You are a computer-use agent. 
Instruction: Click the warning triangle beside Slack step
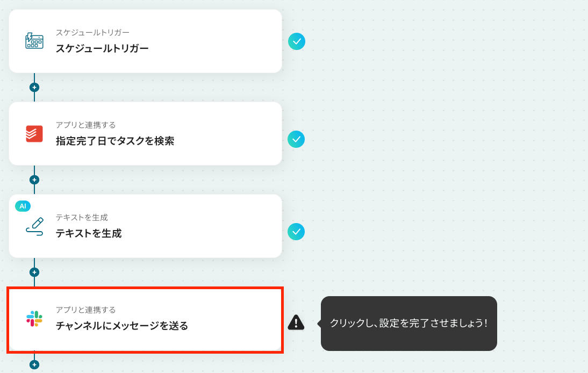(x=296, y=322)
